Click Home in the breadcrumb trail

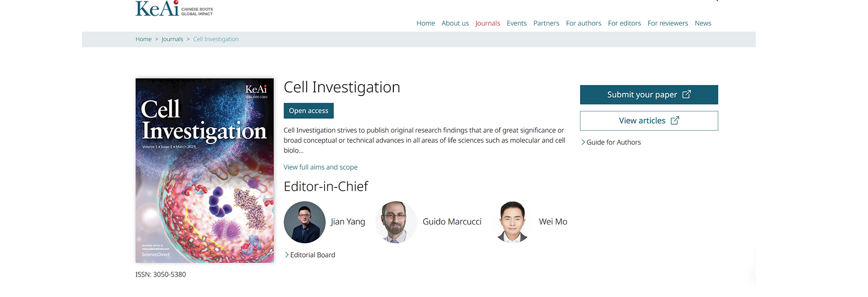pos(143,39)
